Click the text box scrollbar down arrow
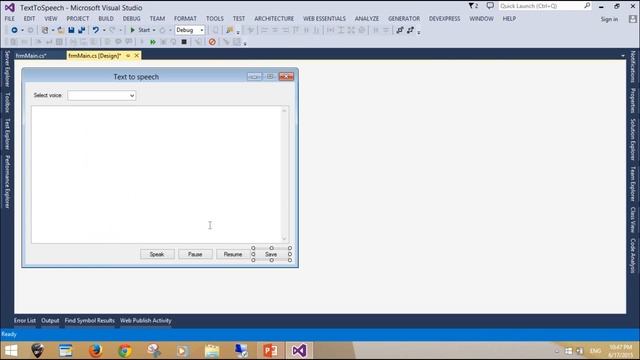Image resolution: width=640 pixels, height=360 pixels. (x=284, y=239)
